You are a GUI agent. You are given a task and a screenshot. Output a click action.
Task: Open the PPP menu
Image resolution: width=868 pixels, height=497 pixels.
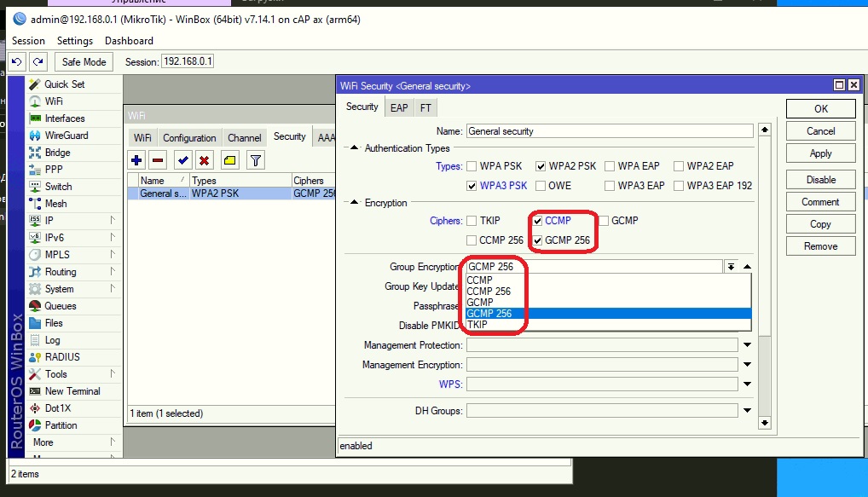tap(54, 170)
